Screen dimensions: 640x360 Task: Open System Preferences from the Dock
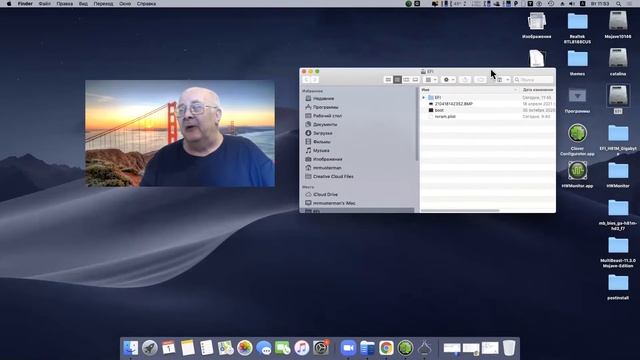point(321,348)
